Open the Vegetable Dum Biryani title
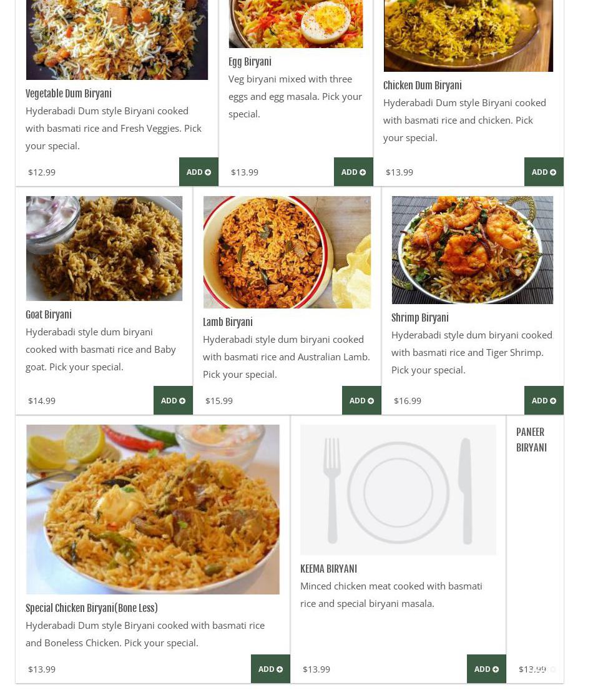This screenshot has width=598, height=700. 68,94
